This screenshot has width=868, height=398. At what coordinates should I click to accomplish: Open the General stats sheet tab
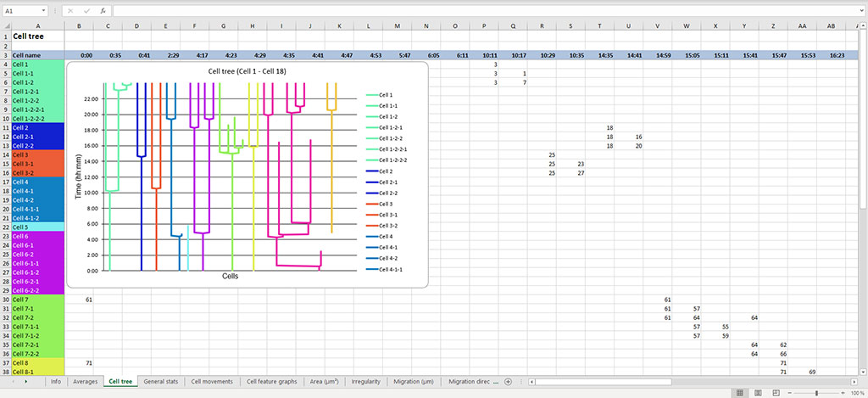(160, 381)
